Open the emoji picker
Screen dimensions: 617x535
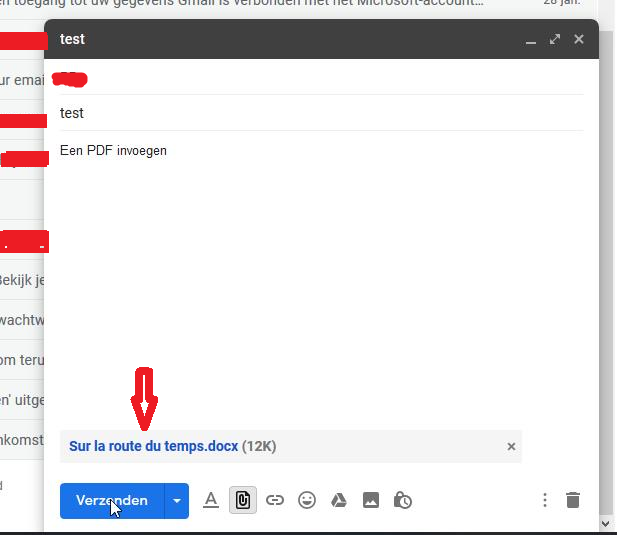point(307,500)
